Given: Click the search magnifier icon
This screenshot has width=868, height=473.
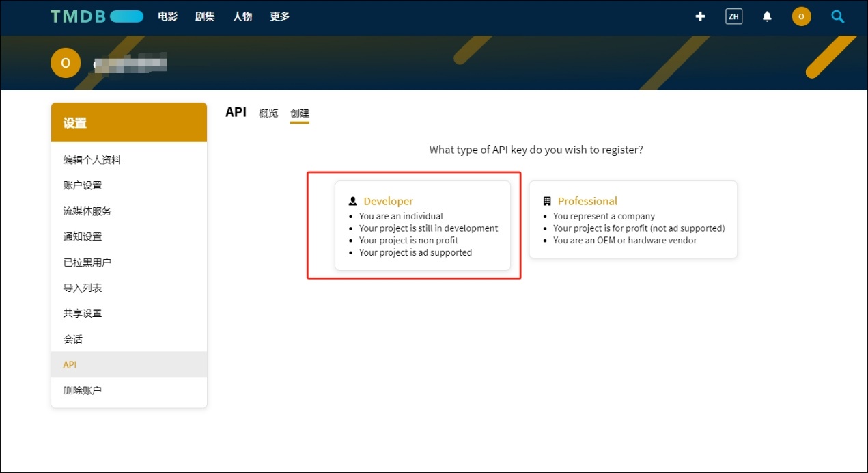Looking at the screenshot, I should click(x=837, y=16).
